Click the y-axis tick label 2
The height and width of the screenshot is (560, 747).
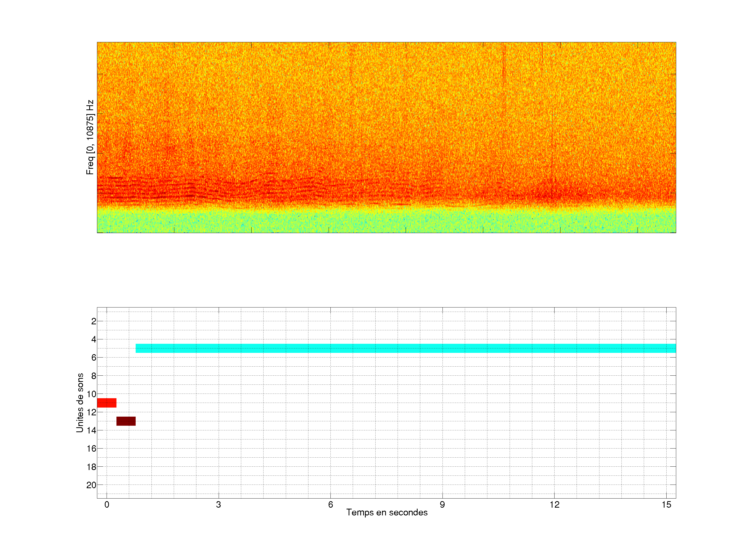click(x=94, y=321)
